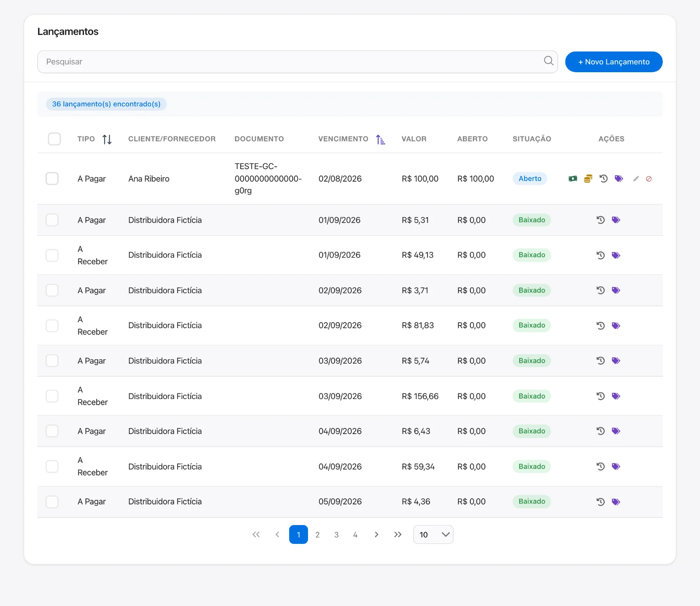The height and width of the screenshot is (606, 700).
Task: Click tags icon for R$ 4,36 entry
Action: pyautogui.click(x=616, y=502)
